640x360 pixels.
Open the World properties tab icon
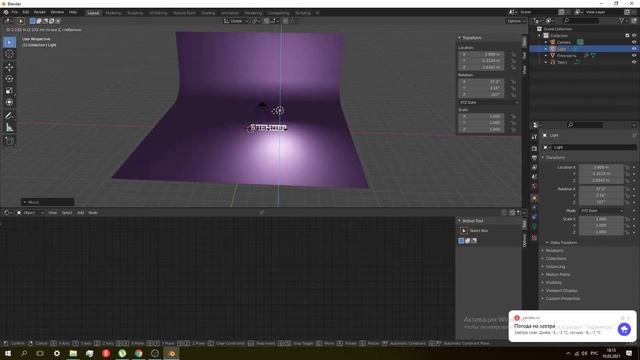click(534, 186)
